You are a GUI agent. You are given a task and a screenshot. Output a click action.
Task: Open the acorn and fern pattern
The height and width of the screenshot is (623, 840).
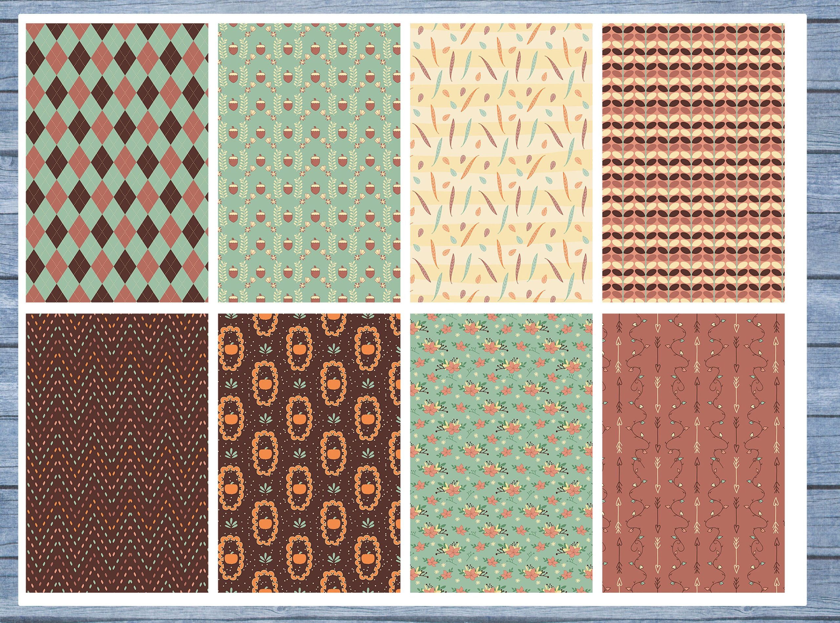pos(309,163)
